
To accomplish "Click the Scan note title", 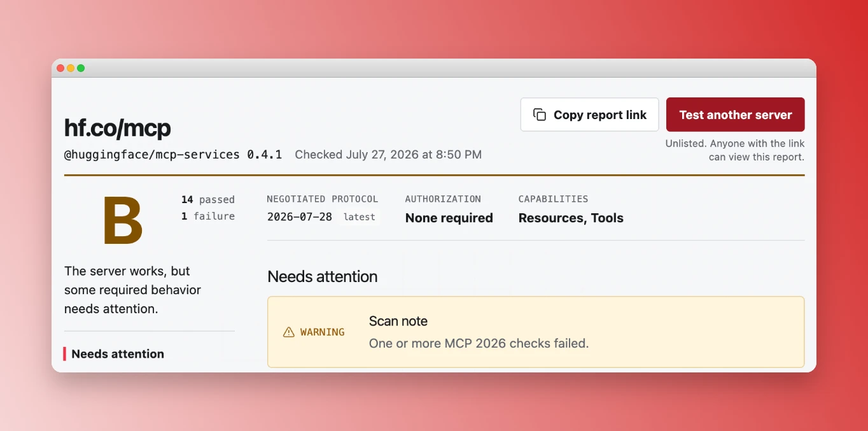I will coord(398,321).
